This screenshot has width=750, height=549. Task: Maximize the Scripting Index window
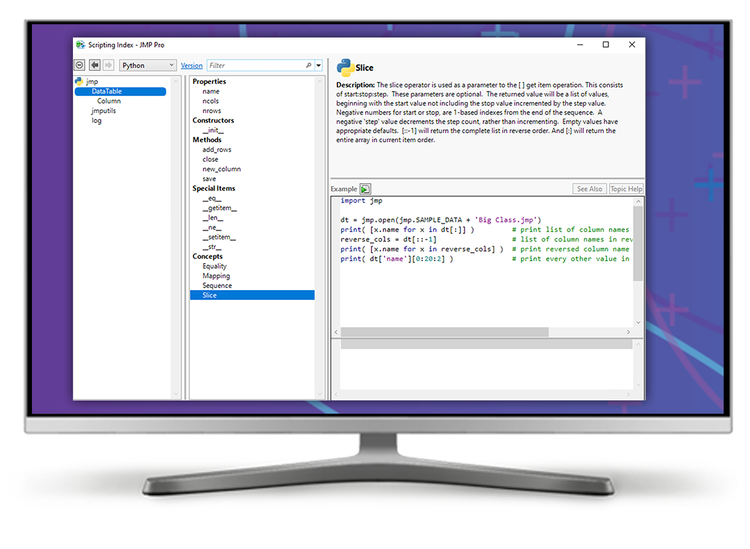point(606,44)
